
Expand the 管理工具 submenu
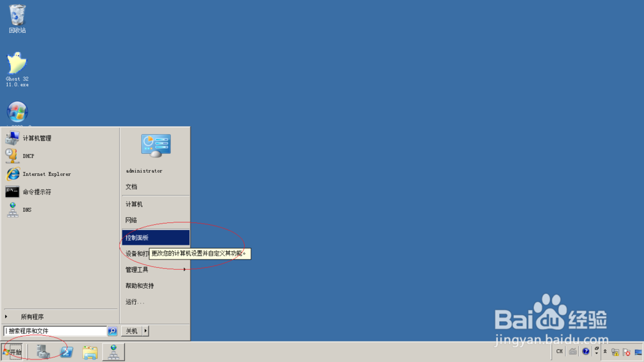pyautogui.click(x=155, y=269)
